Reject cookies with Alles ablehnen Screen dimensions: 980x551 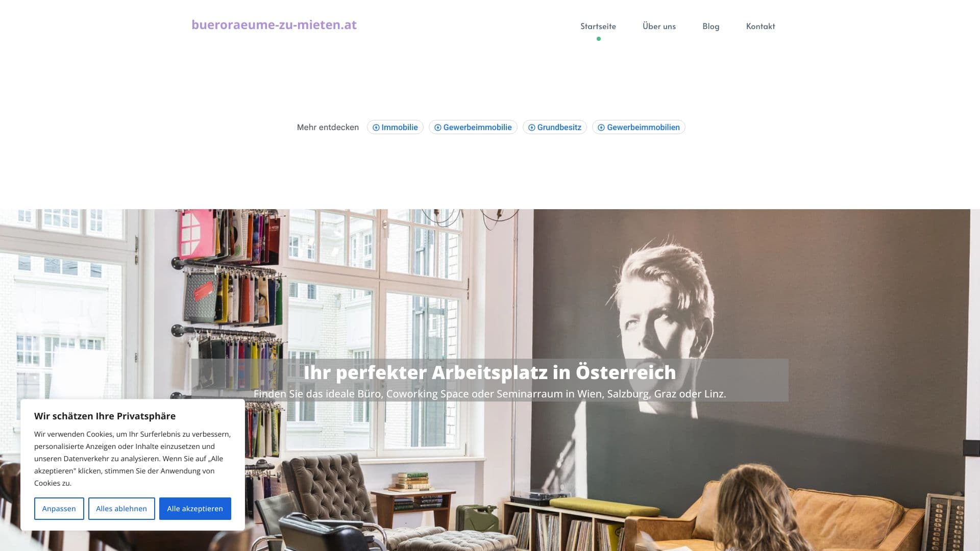[121, 509]
